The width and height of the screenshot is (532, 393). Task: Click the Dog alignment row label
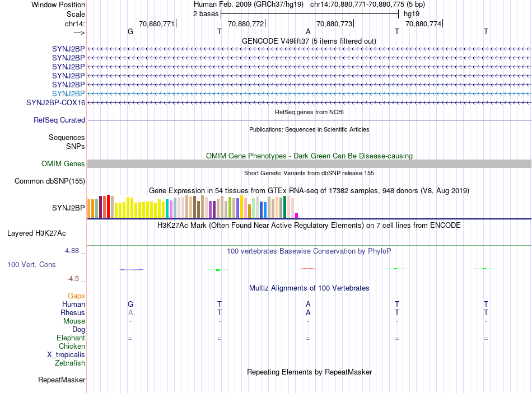coord(78,330)
